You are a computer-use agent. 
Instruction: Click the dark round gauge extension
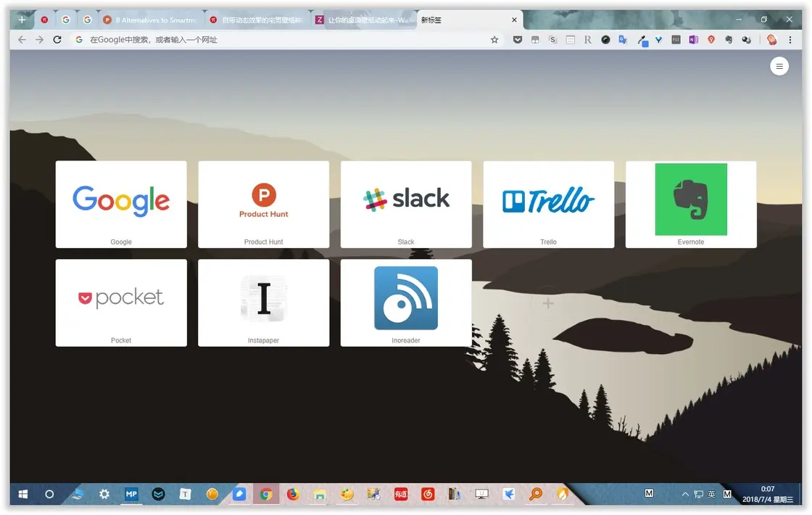(605, 39)
